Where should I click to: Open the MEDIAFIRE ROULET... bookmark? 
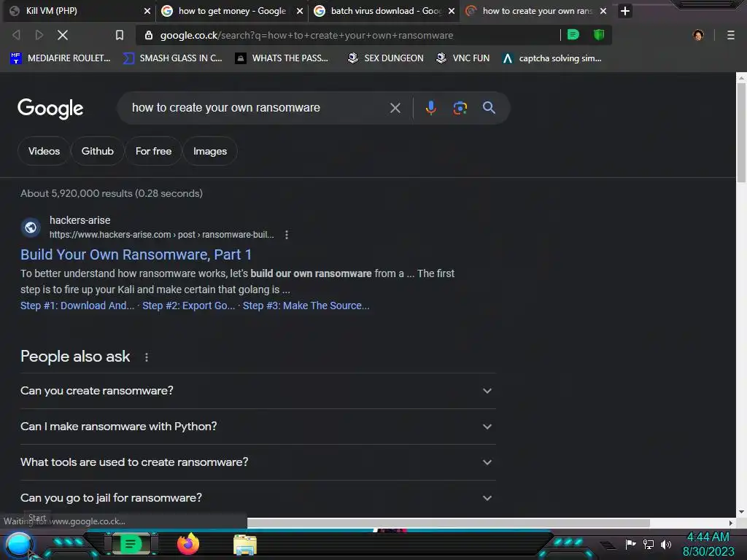tap(61, 58)
